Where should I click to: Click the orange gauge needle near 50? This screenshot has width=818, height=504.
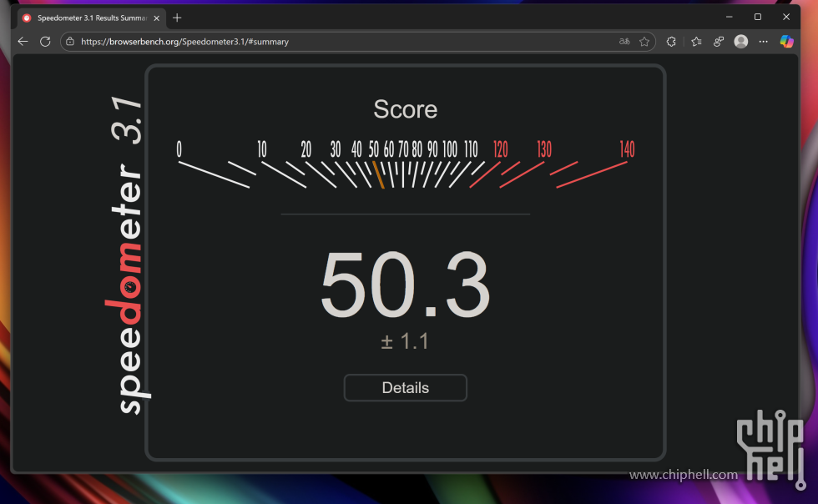click(378, 174)
